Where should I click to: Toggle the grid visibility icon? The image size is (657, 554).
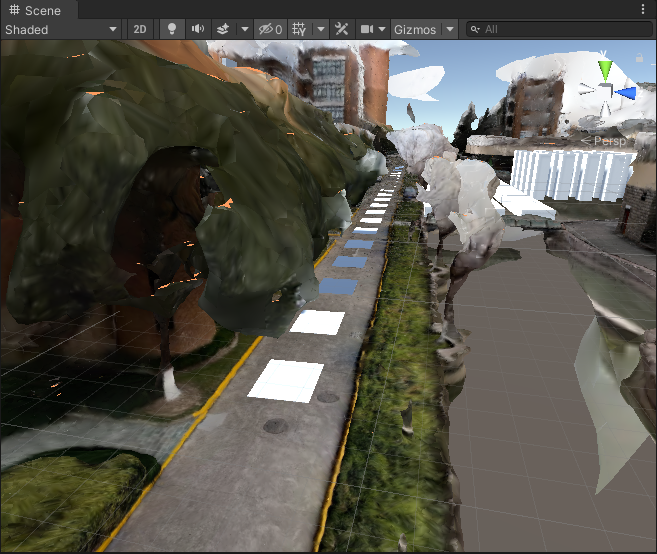299,30
